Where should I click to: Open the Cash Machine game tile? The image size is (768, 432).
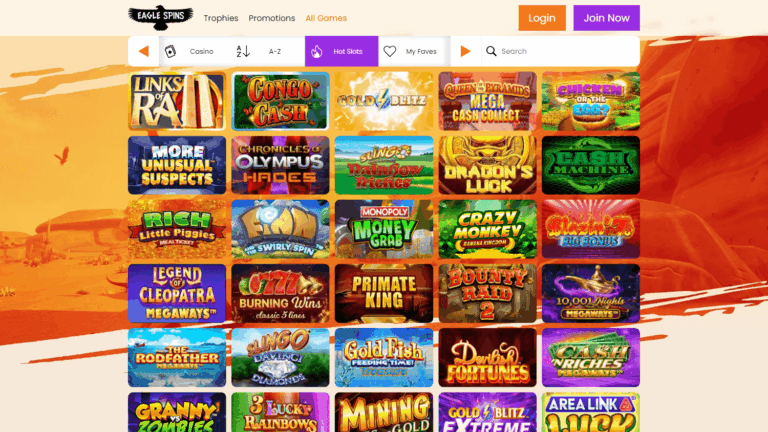click(x=590, y=165)
